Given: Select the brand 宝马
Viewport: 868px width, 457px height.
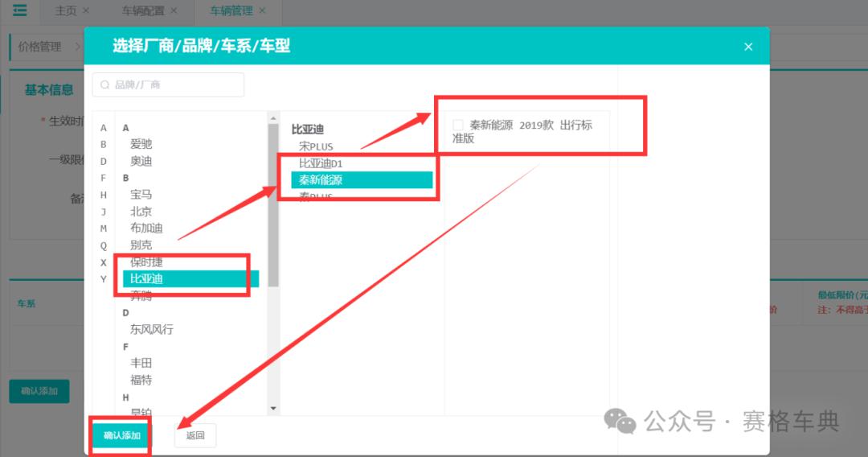Looking at the screenshot, I should click(x=141, y=195).
